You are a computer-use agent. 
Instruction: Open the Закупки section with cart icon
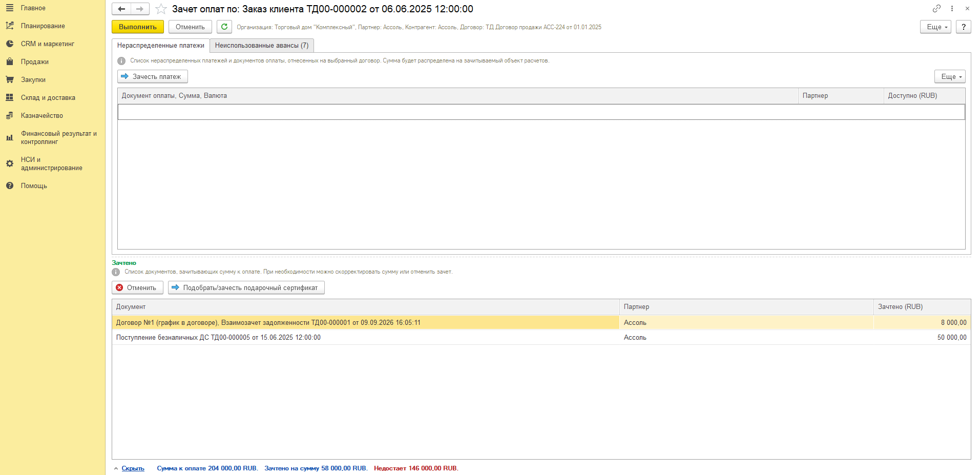33,80
